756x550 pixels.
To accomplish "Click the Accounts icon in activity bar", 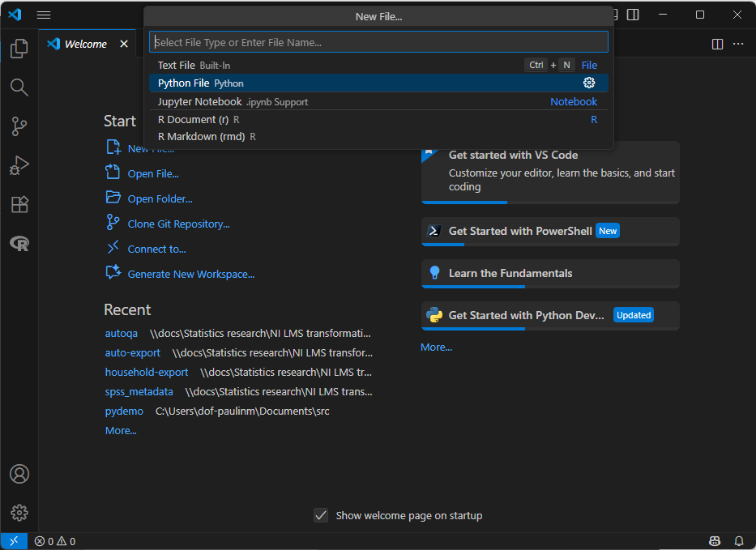I will point(19,474).
